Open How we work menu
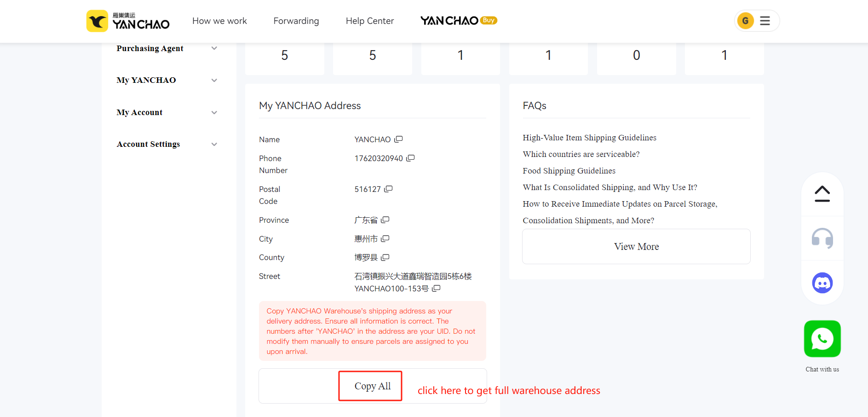 tap(219, 21)
